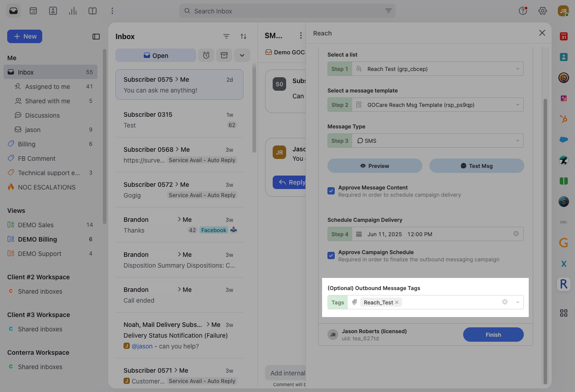Open the DEMO Support view
The image size is (575, 392).
click(x=50, y=254)
